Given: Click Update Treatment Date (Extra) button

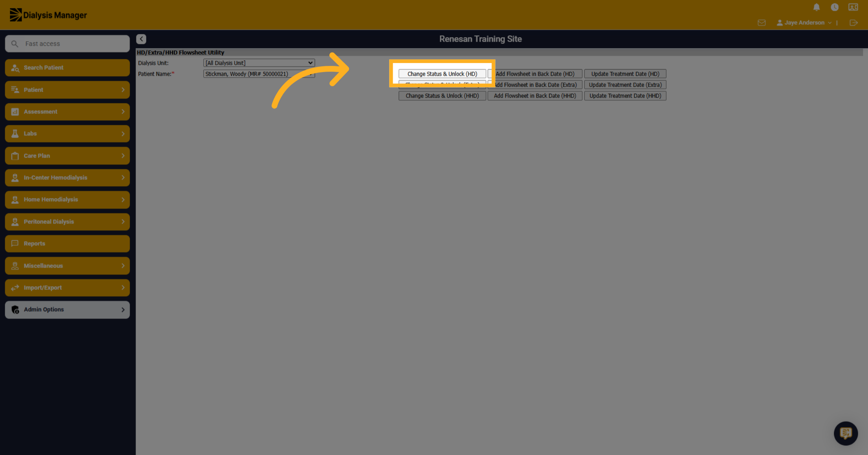Looking at the screenshot, I should point(625,85).
